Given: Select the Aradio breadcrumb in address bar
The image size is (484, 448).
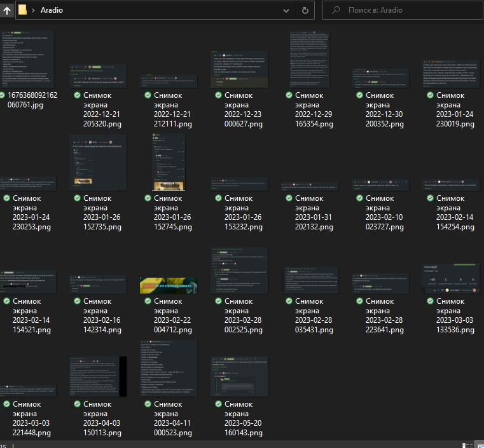Looking at the screenshot, I should click(x=52, y=10).
